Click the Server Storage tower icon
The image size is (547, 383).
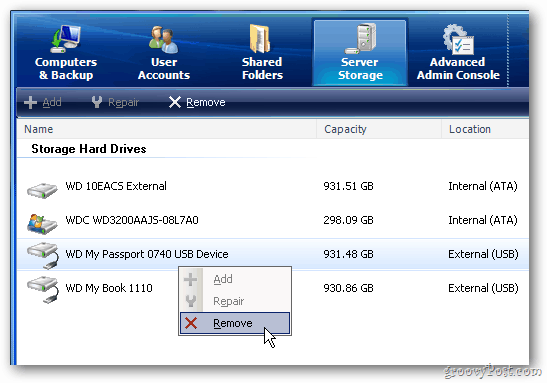361,38
